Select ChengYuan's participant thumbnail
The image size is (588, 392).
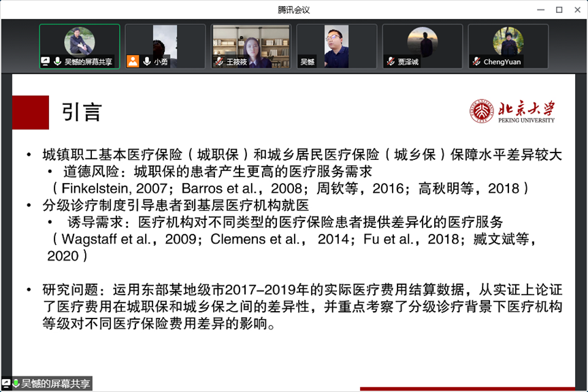tap(508, 42)
